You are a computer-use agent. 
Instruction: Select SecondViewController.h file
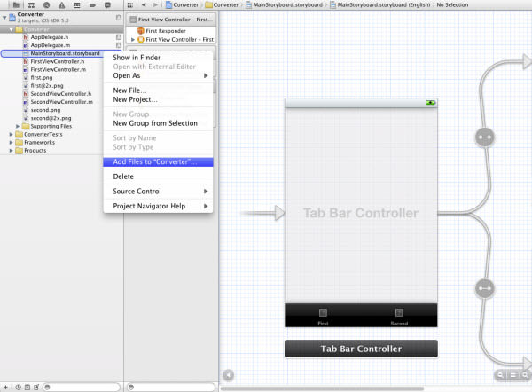[x=60, y=94]
